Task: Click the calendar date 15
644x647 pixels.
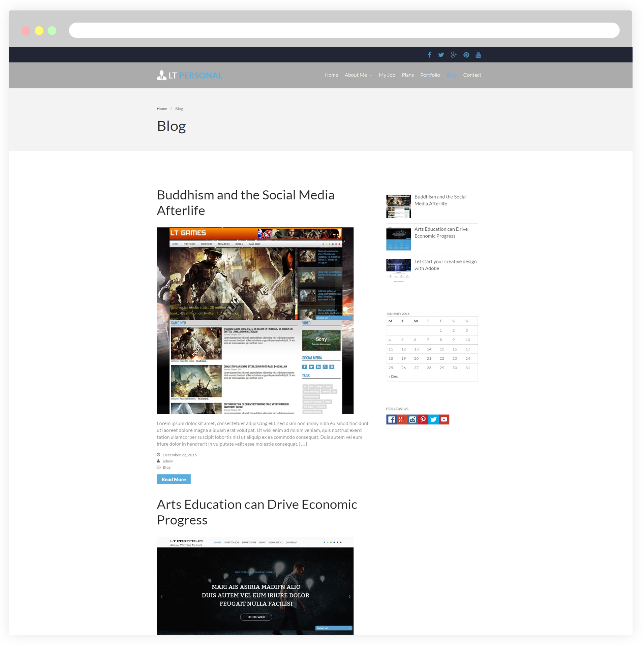Action: point(442,349)
